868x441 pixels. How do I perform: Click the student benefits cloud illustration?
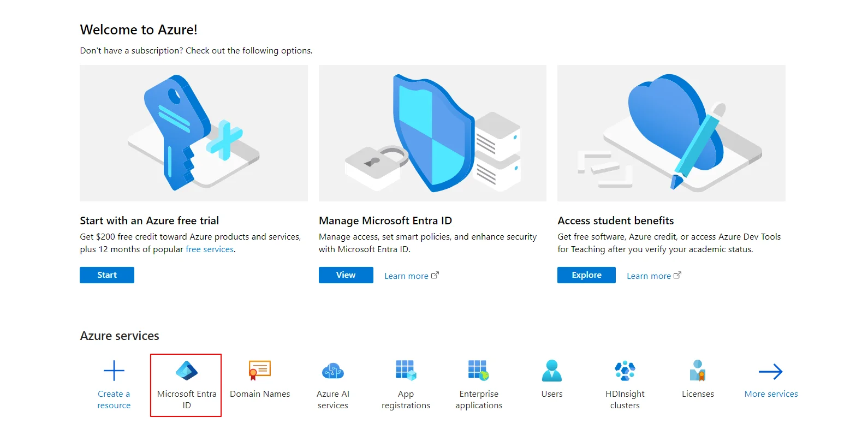670,133
